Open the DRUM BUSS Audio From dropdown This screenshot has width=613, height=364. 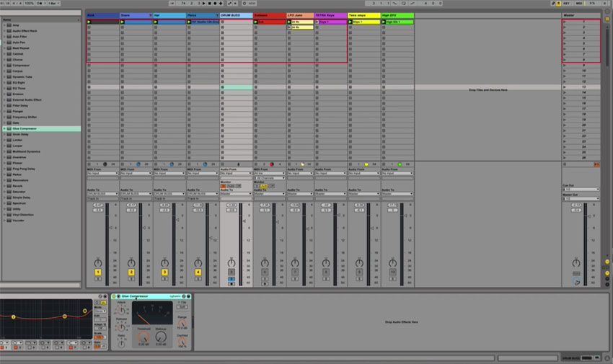pyautogui.click(x=236, y=173)
